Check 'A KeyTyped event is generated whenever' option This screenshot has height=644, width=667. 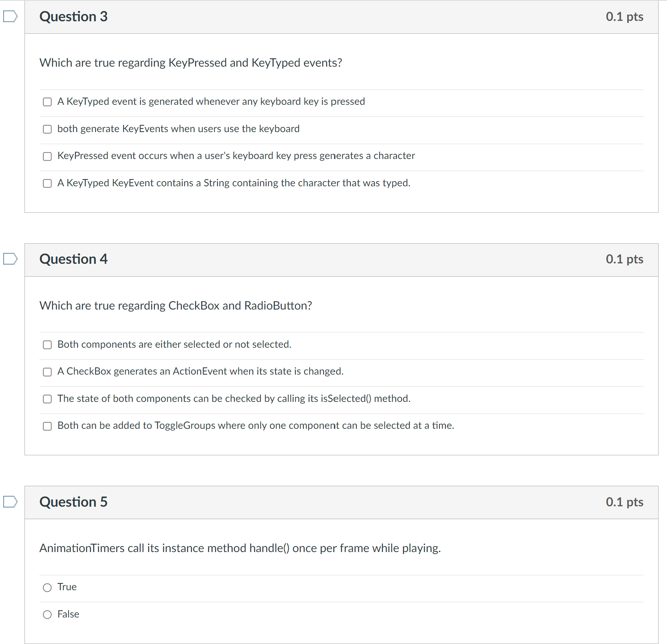(x=47, y=102)
